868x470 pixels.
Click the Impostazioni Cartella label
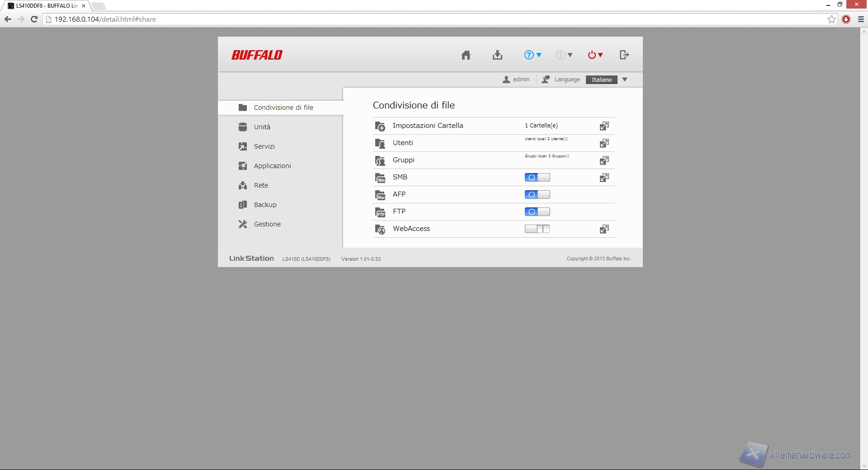(x=428, y=126)
